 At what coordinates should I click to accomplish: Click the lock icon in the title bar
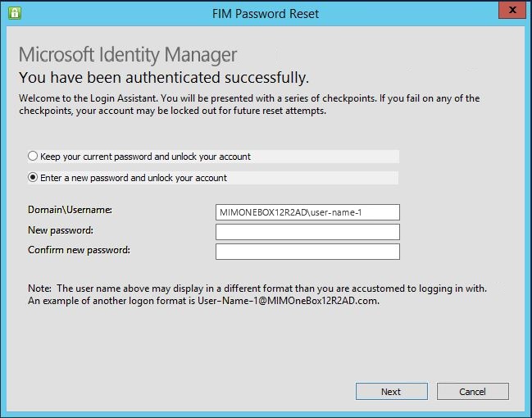(x=14, y=13)
